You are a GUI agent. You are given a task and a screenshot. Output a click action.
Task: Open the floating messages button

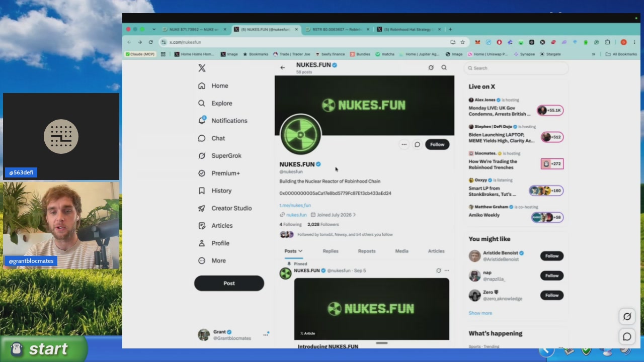pos(627,337)
